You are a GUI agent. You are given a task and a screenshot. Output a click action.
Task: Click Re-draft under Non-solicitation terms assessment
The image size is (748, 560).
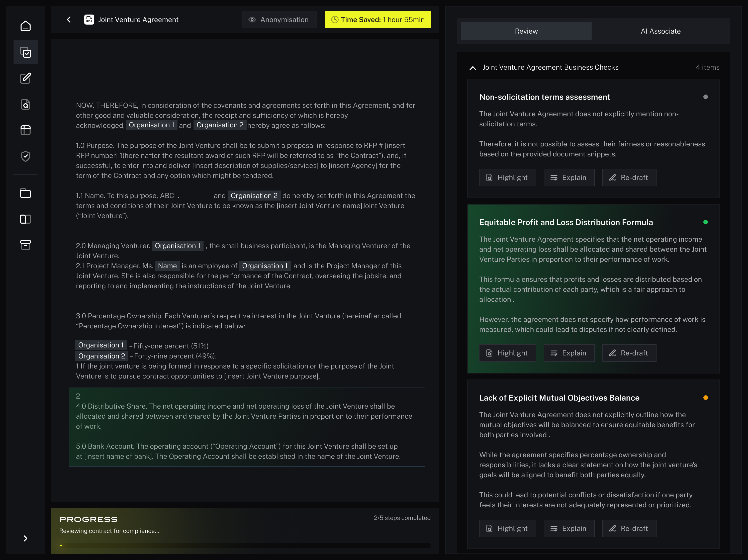tap(629, 177)
